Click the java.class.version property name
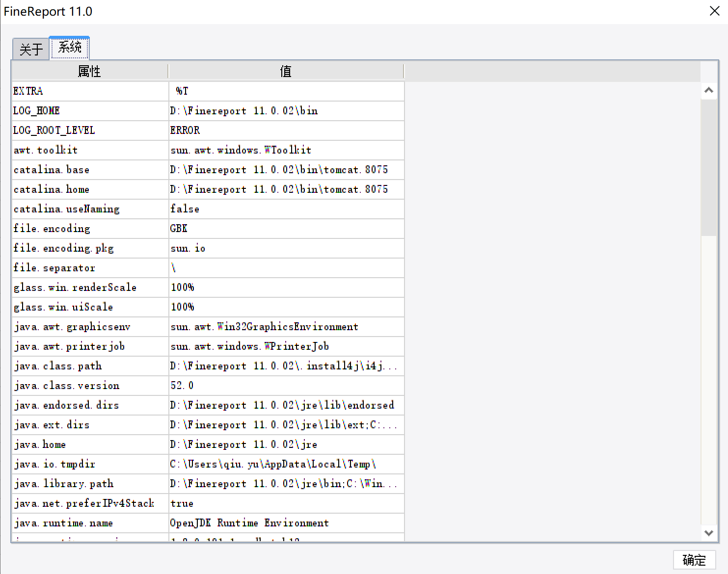The width and height of the screenshot is (728, 574). click(67, 386)
